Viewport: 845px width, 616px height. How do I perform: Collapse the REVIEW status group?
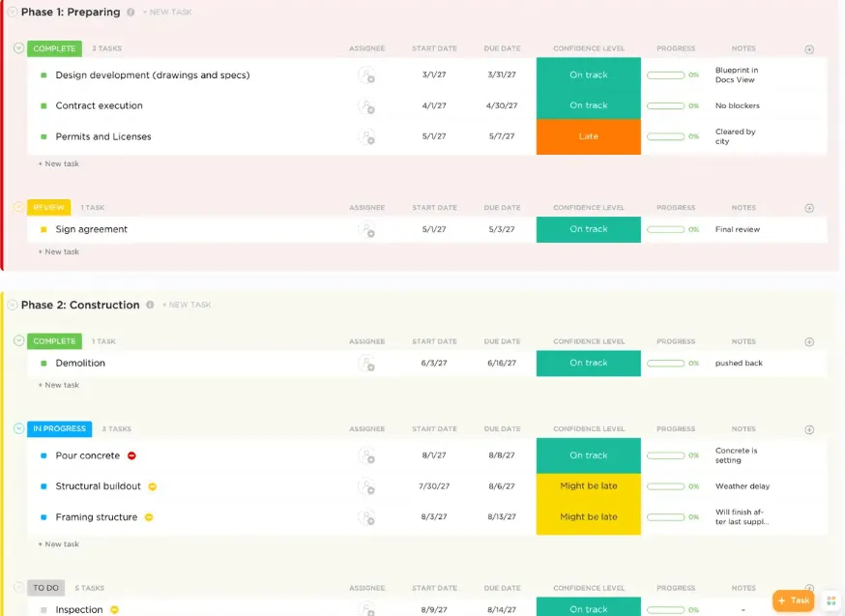(19, 207)
